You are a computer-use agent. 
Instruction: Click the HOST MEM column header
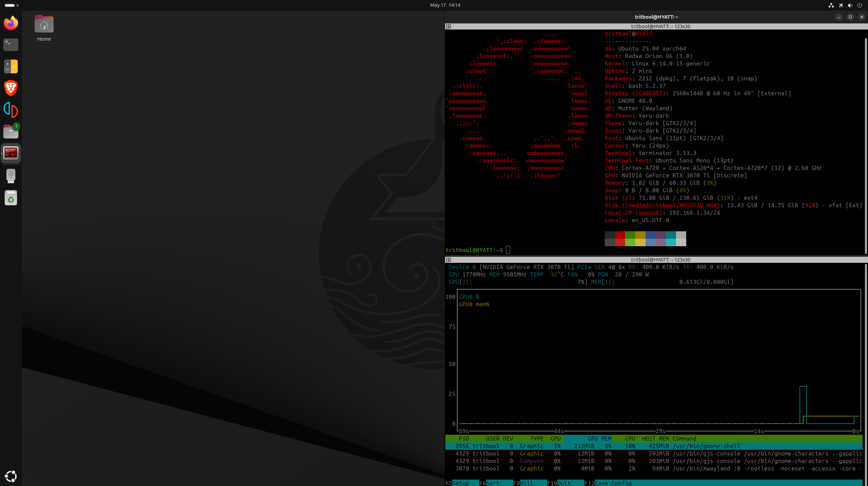click(x=655, y=439)
